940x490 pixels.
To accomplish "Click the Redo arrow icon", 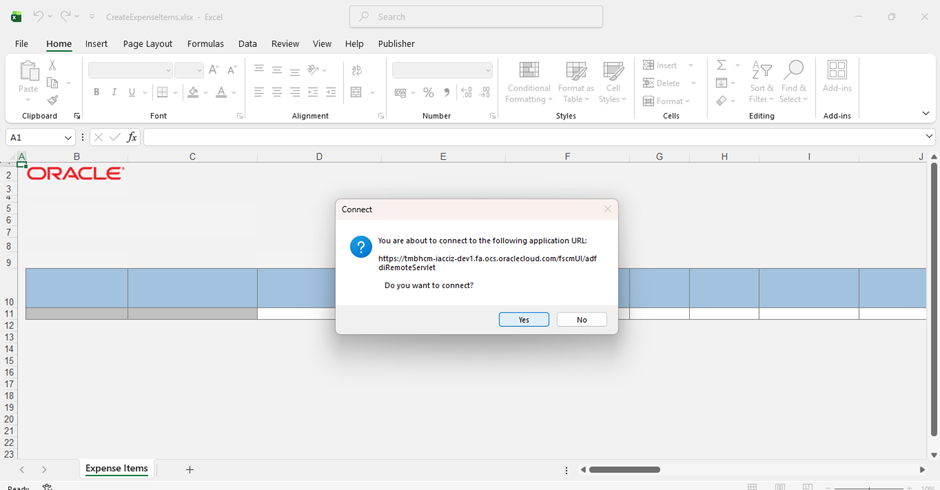I will point(65,16).
